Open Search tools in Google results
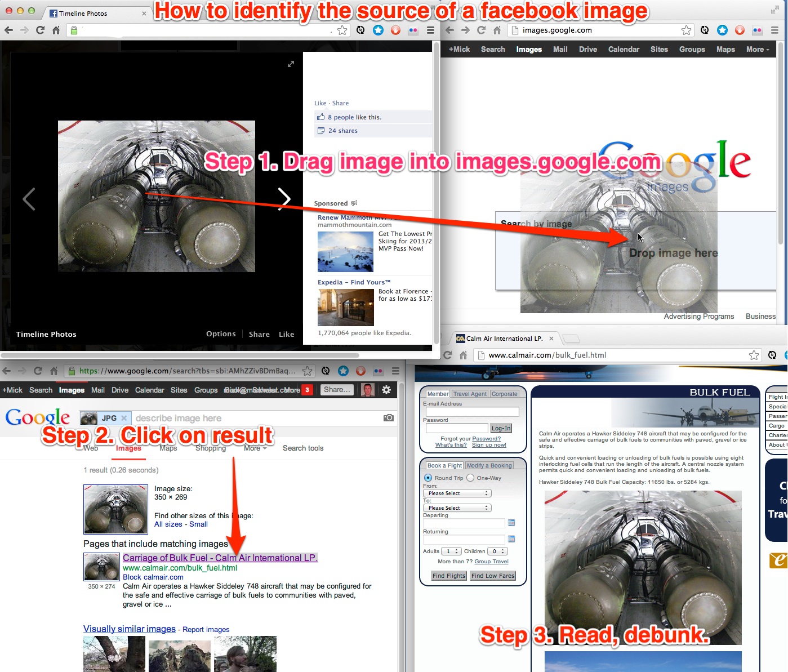 coord(303,448)
